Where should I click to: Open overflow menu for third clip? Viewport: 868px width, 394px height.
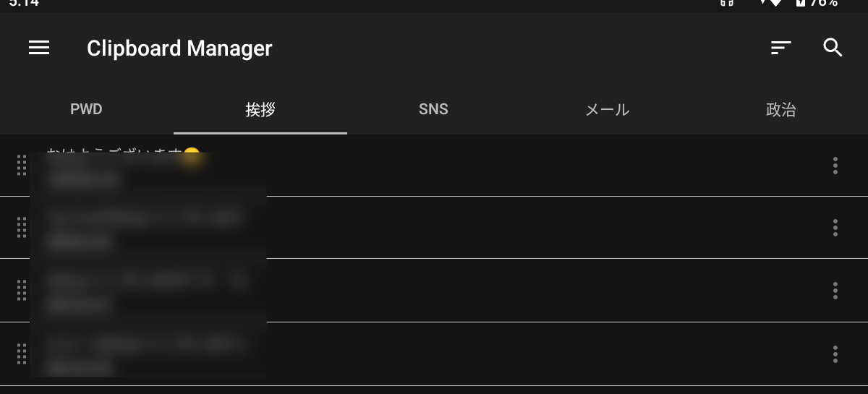coord(835,291)
